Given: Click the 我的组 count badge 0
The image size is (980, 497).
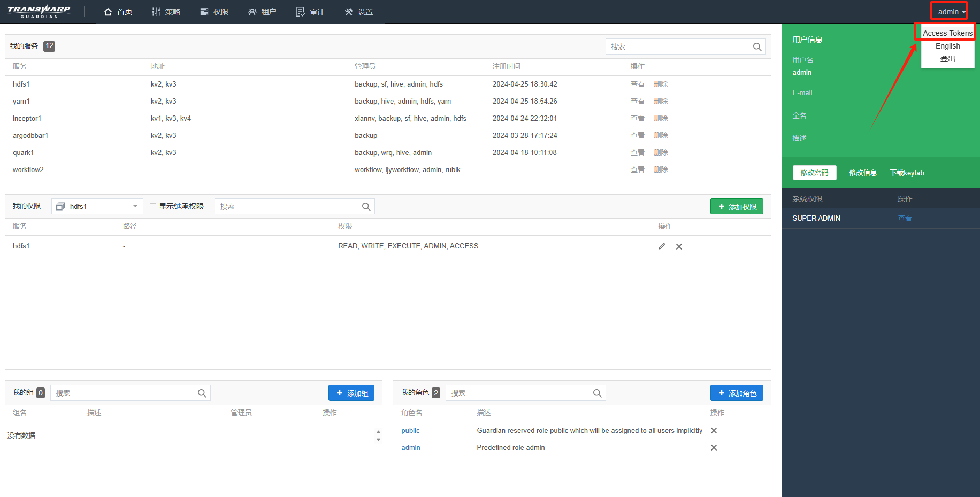Looking at the screenshot, I should [41, 393].
